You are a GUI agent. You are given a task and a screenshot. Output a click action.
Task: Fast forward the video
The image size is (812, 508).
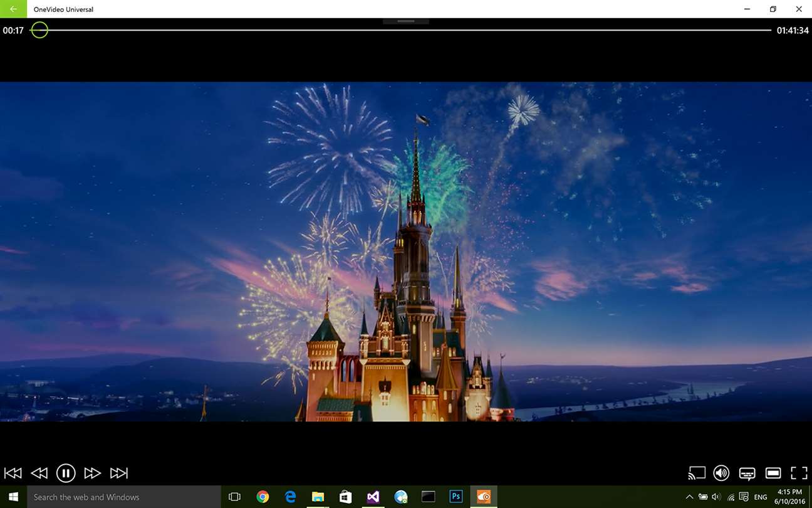pyautogui.click(x=93, y=473)
